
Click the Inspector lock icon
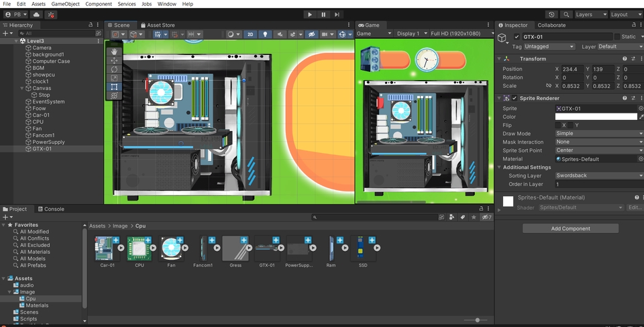pyautogui.click(x=634, y=25)
